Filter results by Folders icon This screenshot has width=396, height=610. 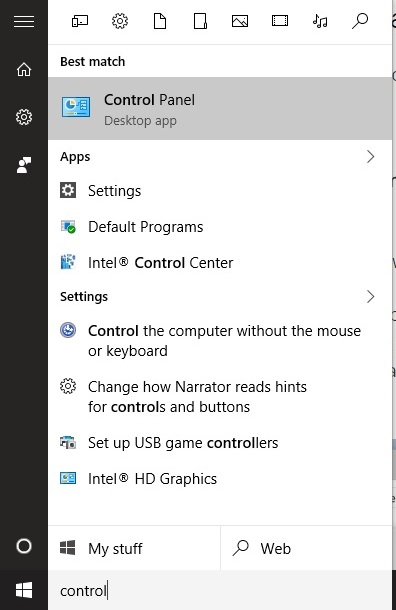coord(200,21)
